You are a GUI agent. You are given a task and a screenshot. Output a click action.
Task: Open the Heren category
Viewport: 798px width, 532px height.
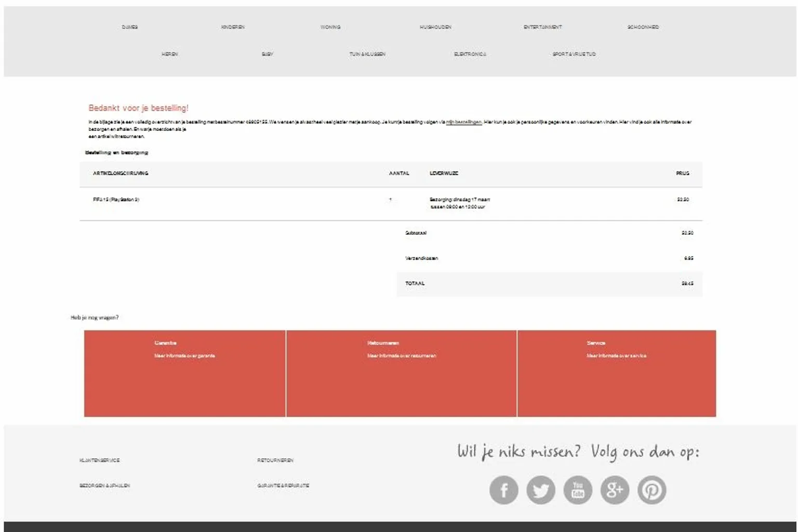[x=169, y=54]
